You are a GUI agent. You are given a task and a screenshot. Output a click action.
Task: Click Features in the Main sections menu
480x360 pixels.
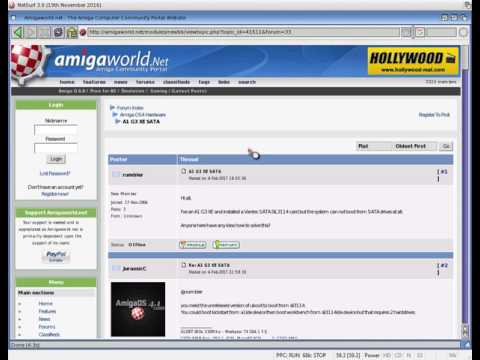point(47,311)
